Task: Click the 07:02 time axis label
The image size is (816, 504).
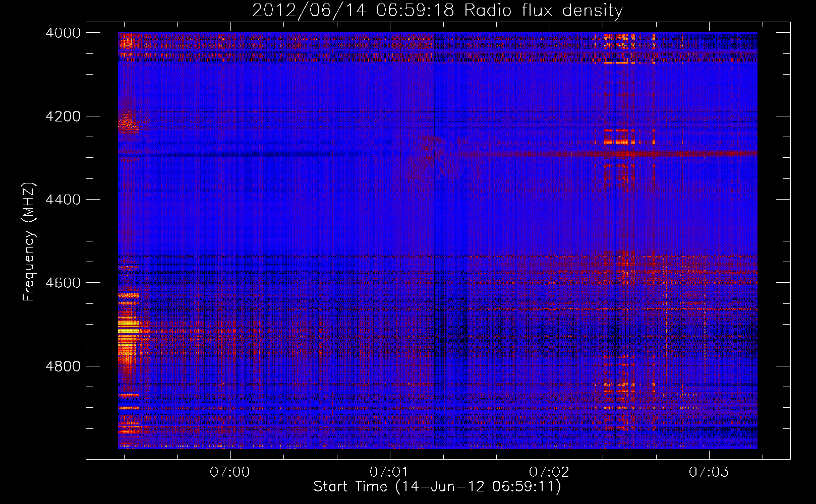Action: pyautogui.click(x=549, y=472)
